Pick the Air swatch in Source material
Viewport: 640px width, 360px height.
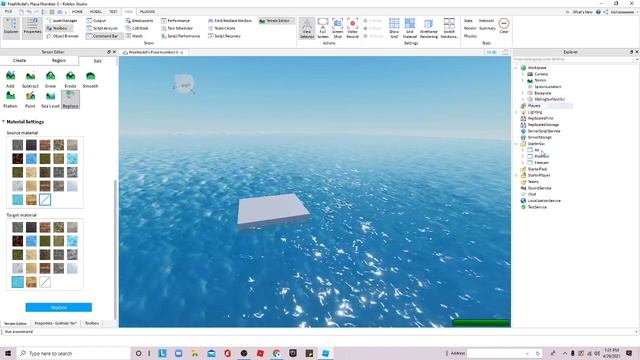(x=45, y=200)
